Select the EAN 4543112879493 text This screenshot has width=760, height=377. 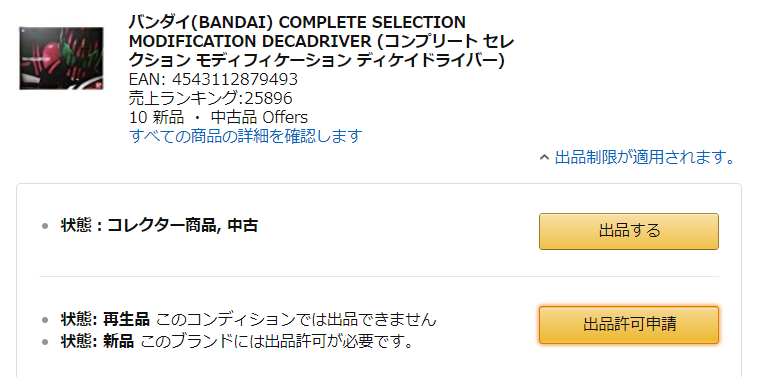tap(213, 79)
